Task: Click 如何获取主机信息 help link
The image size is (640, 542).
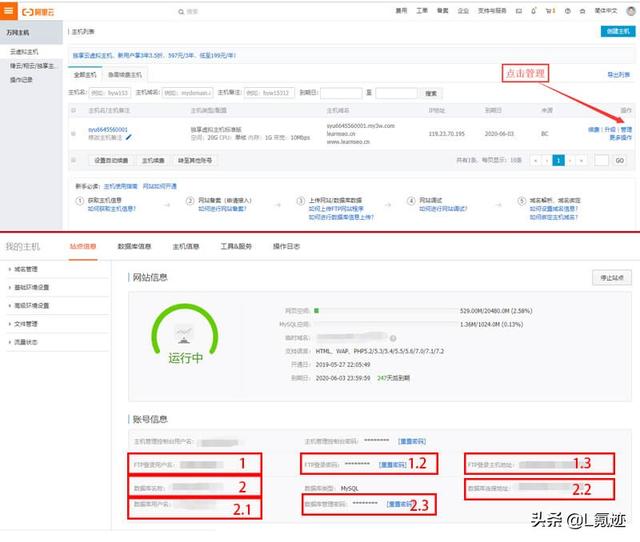Action: click(x=112, y=209)
